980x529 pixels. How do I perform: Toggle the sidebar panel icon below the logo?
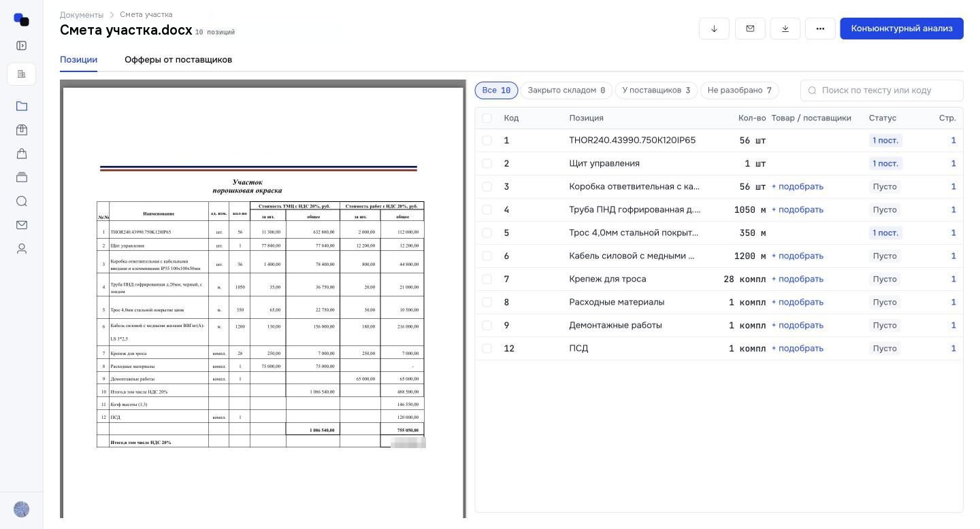(22, 46)
